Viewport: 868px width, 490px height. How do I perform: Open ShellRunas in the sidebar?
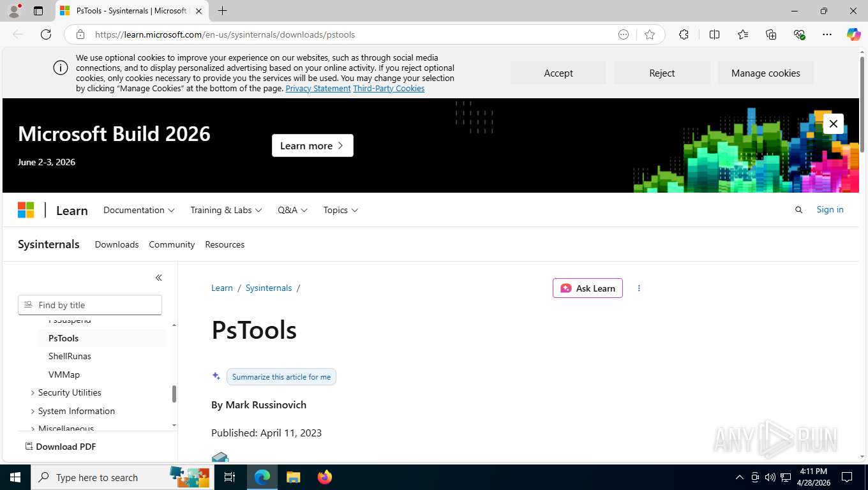(70, 356)
